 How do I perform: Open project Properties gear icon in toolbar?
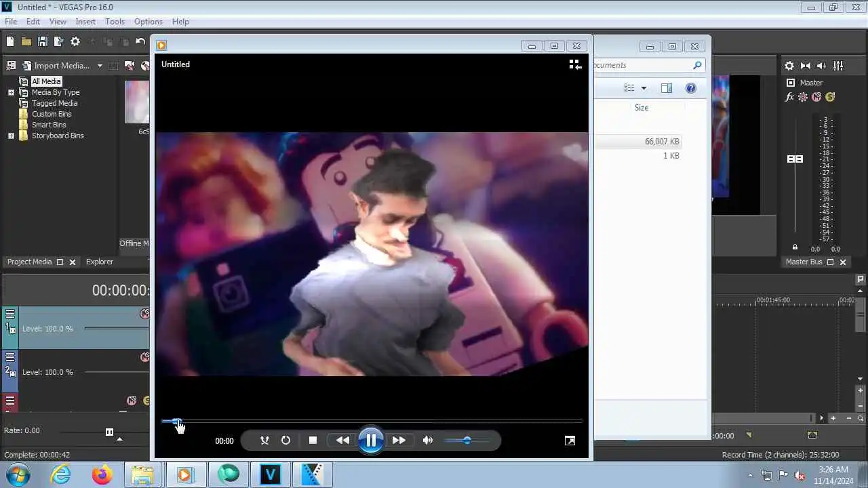(75, 41)
